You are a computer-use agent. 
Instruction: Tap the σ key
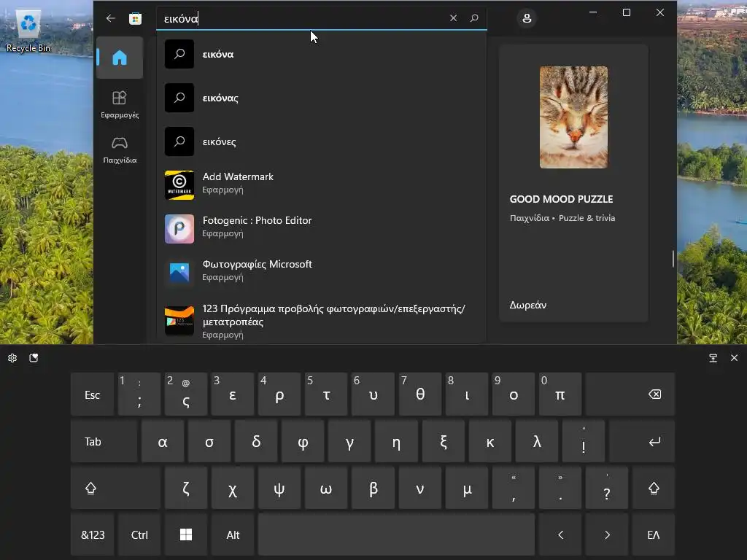coord(209,441)
